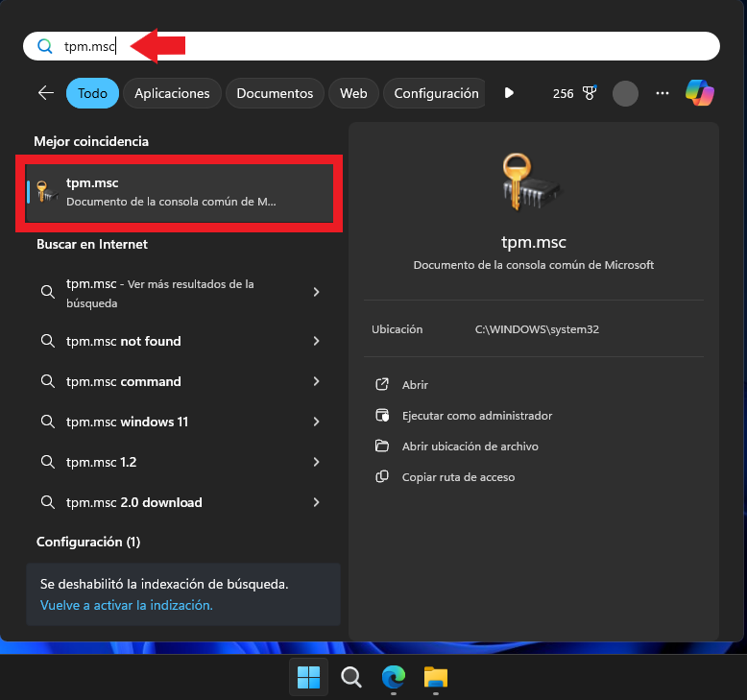Click the tpm.msc title in preview pane
The image size is (747, 700).
coord(534,242)
